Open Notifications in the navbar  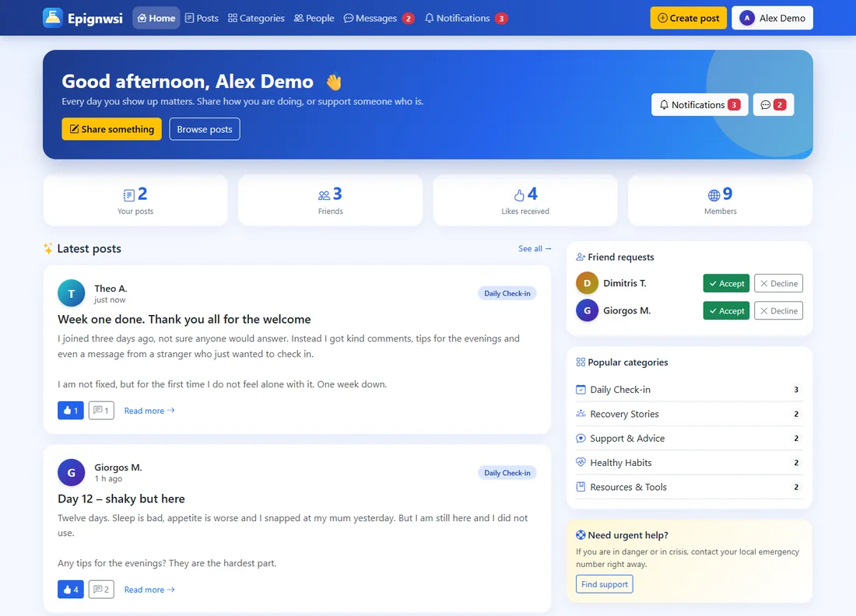tap(466, 18)
